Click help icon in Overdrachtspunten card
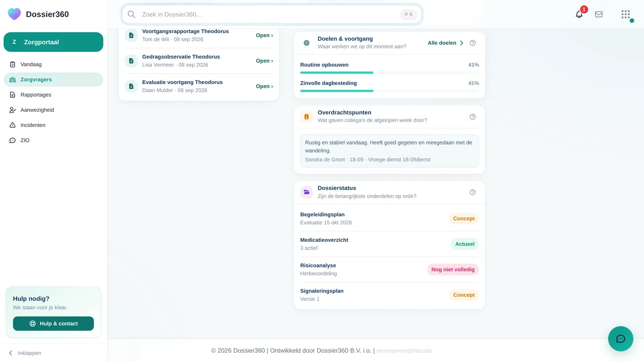The height and width of the screenshot is (362, 644). (473, 117)
